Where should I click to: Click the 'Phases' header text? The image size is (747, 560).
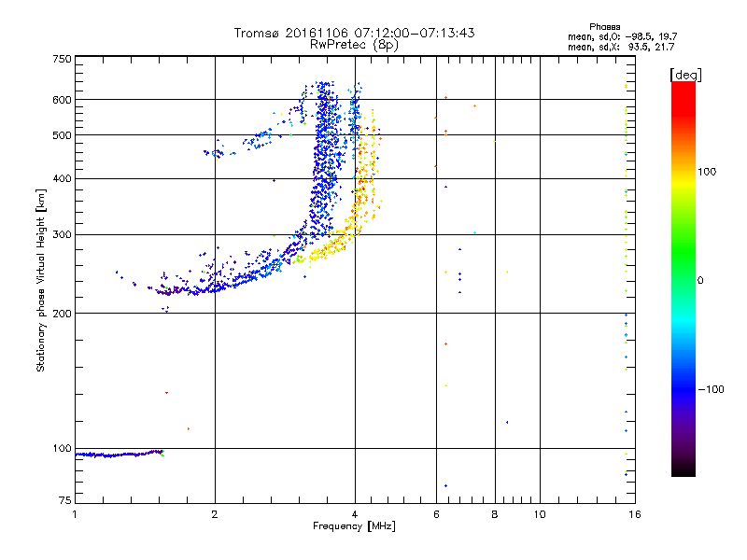(x=604, y=27)
